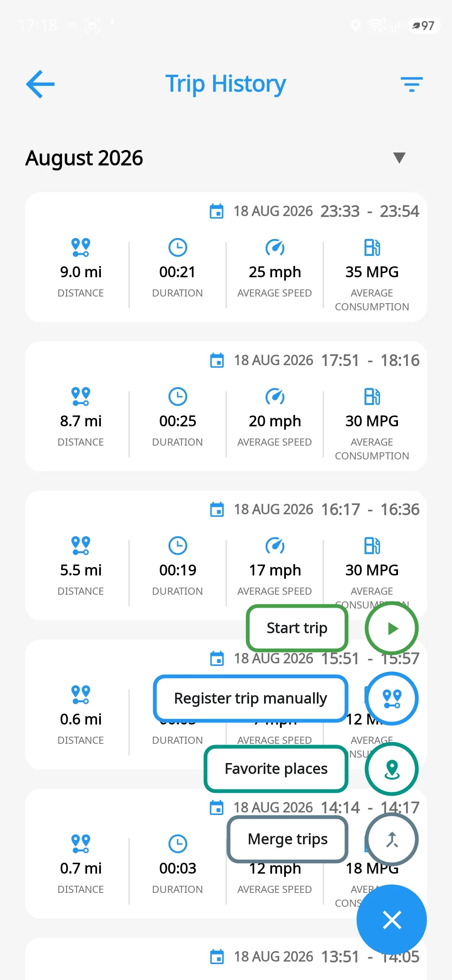Viewport: 452px width, 980px height.
Task: Tap the Start trip play icon
Action: pyautogui.click(x=392, y=628)
